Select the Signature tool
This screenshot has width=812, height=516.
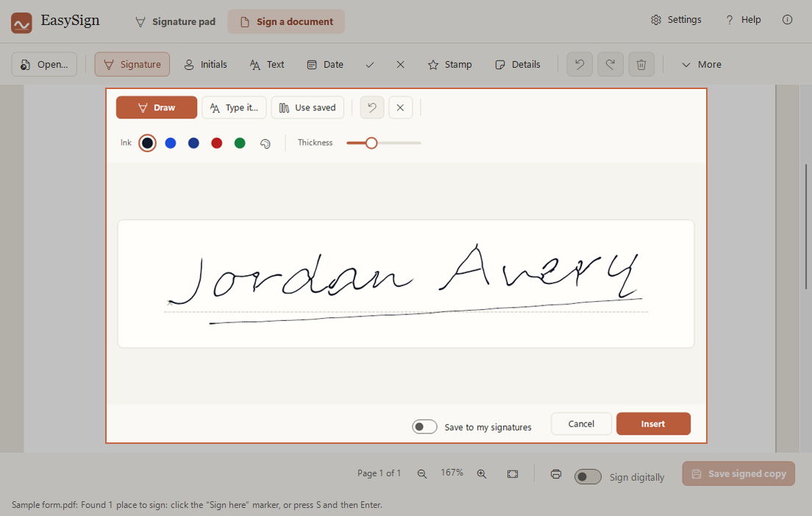pos(132,64)
